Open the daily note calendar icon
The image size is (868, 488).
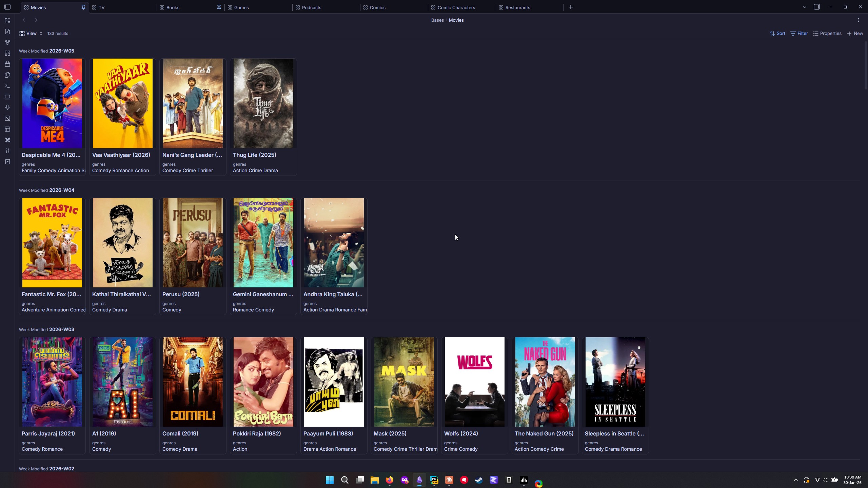pyautogui.click(x=7, y=64)
